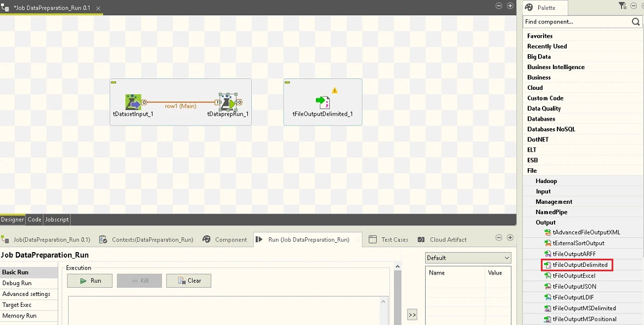Screen dimensions: 644x325
Task: Collapse the File palette category
Action: (x=532, y=170)
